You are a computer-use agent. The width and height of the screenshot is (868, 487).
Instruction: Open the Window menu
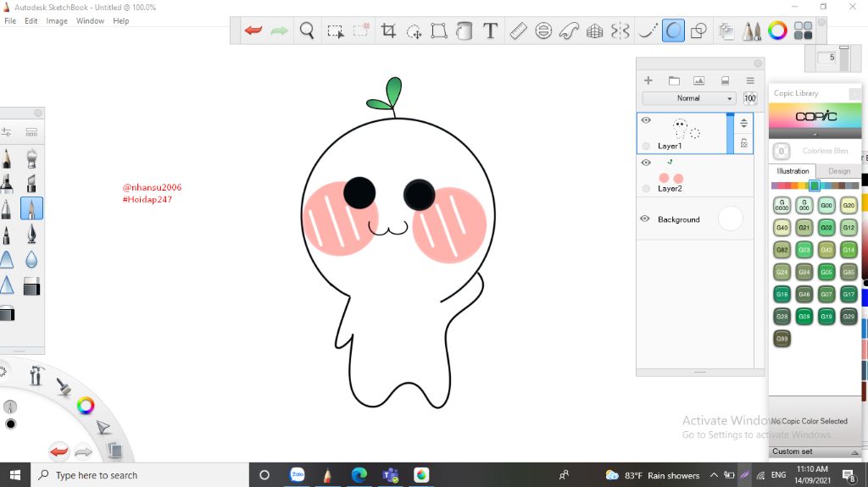tap(90, 21)
